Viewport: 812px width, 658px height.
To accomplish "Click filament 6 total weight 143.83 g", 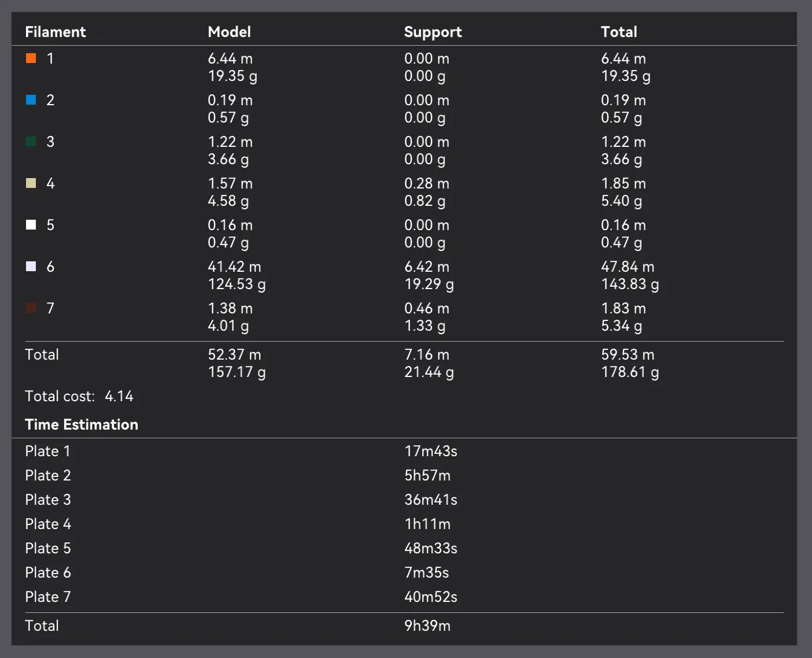I will (x=630, y=284).
